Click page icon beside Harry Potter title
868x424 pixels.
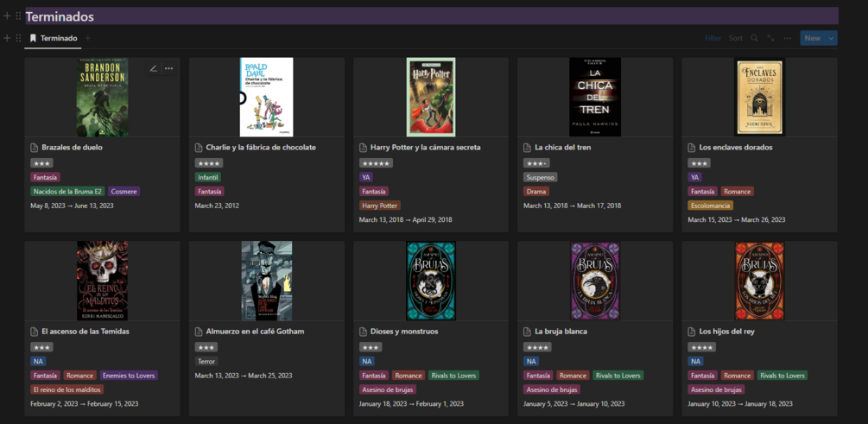363,148
